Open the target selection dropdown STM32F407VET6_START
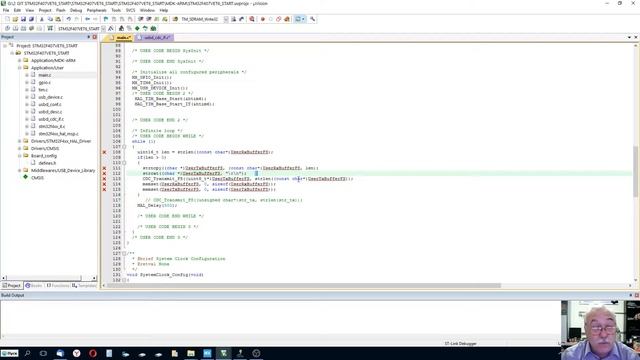 pos(103,29)
